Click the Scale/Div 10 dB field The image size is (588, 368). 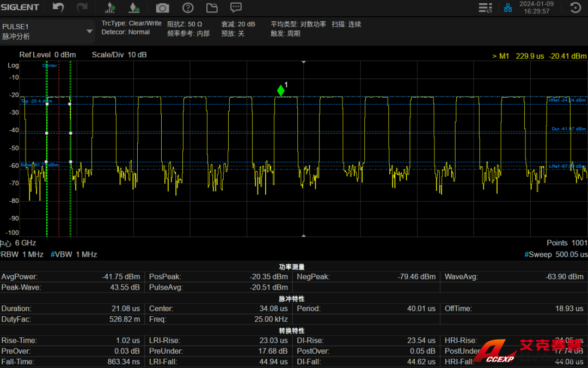pos(119,55)
